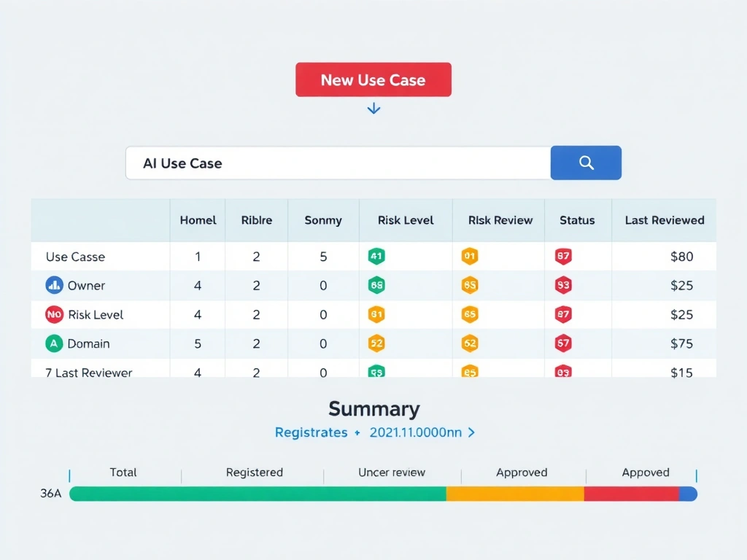Click the orange segment of summary bar

[515, 494]
